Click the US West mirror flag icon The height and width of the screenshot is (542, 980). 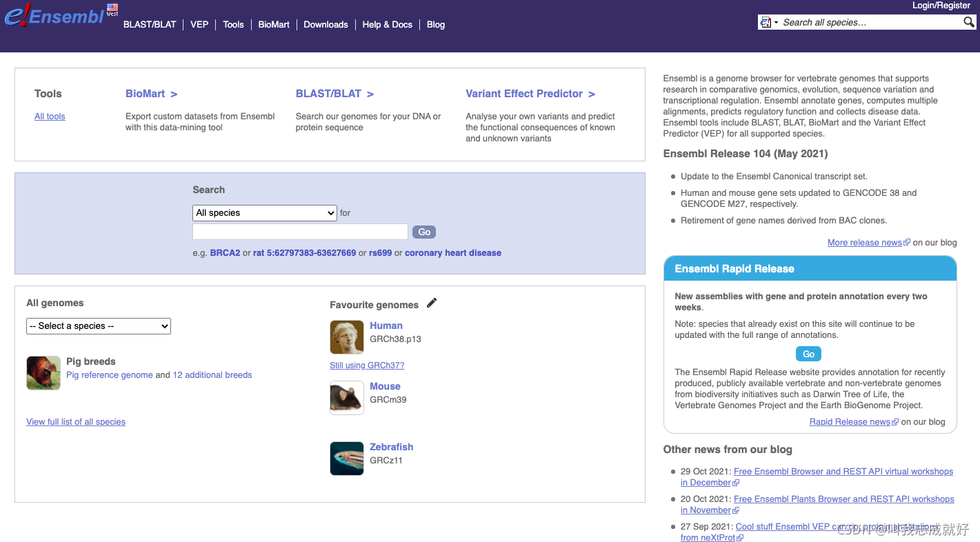pos(112,9)
